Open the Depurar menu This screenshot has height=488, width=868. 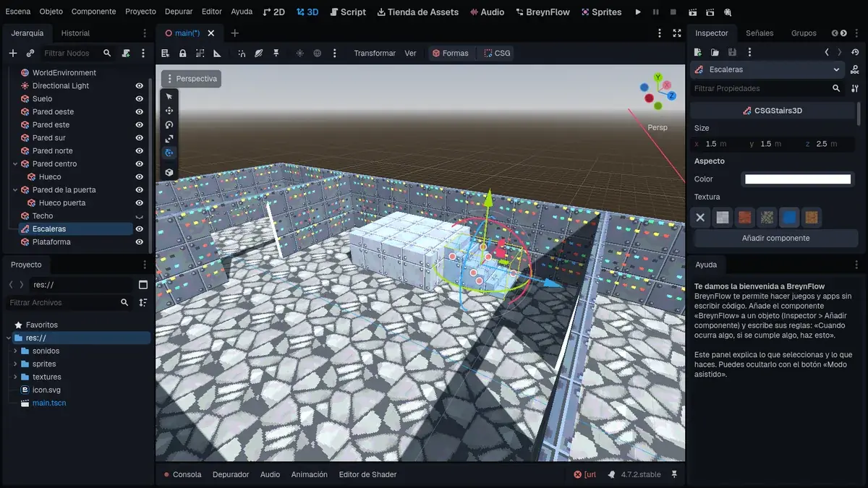tap(179, 12)
